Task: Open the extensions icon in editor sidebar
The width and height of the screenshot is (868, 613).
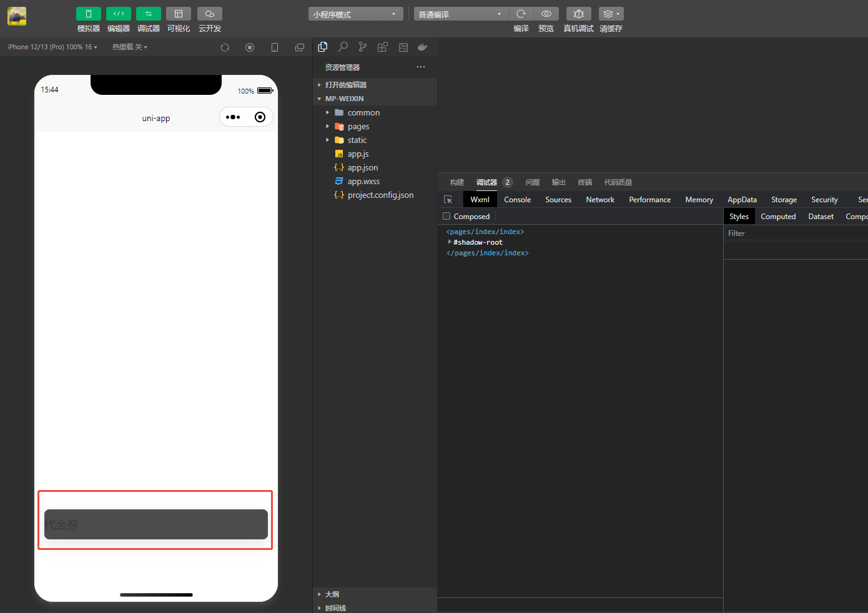Action: (x=383, y=47)
